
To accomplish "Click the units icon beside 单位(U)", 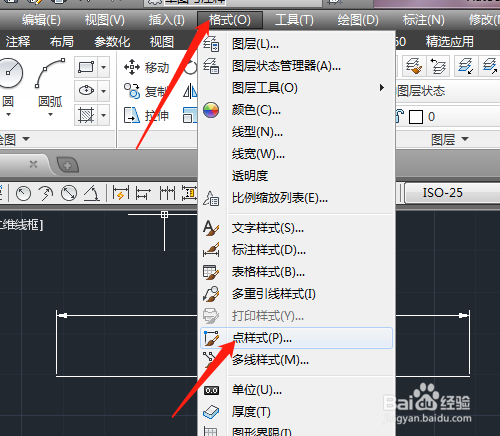I will (211, 390).
